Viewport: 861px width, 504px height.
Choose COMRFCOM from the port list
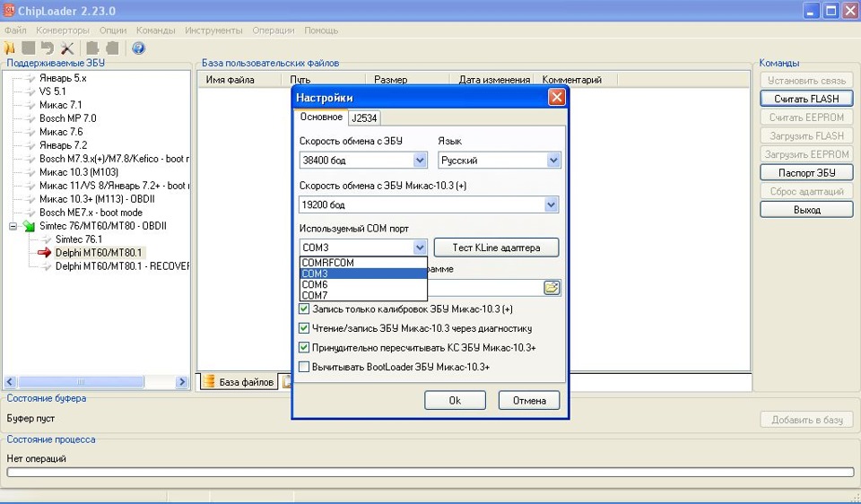tap(363, 263)
